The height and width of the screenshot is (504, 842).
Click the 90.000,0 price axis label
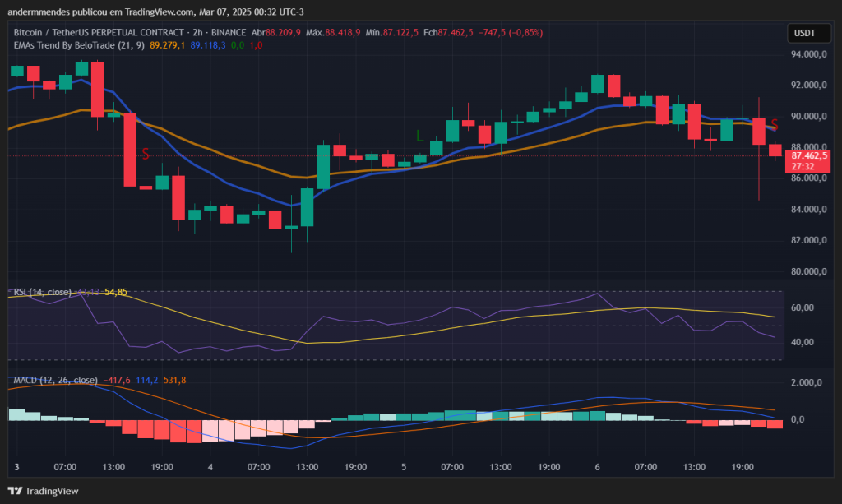coord(809,116)
